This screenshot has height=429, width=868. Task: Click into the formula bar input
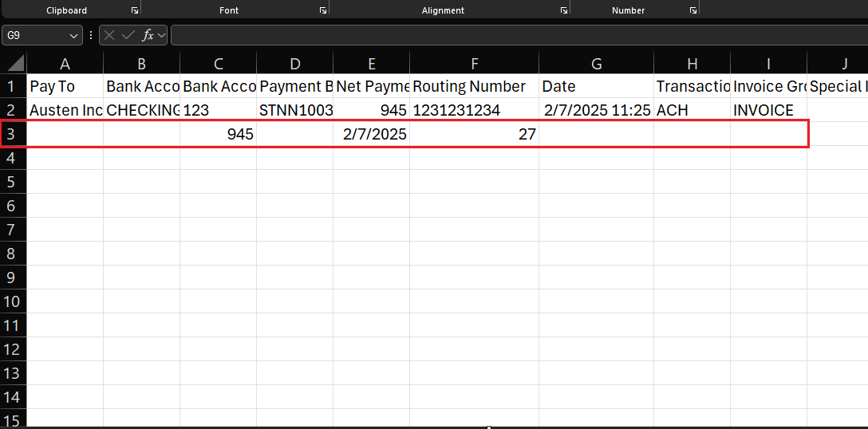519,35
